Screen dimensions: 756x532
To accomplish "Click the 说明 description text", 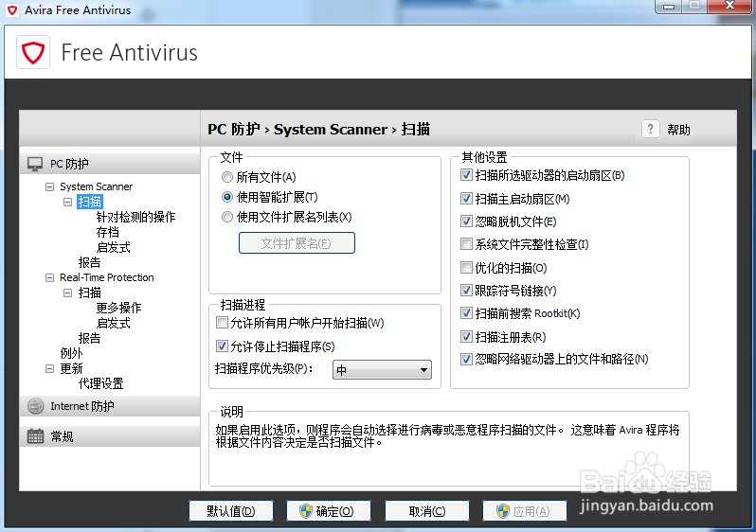I will tap(447, 435).
